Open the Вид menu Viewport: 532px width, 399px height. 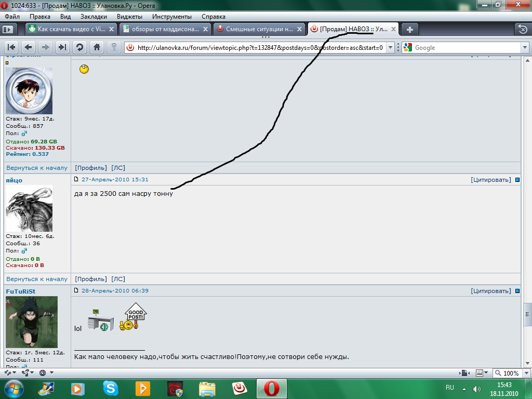pyautogui.click(x=65, y=17)
